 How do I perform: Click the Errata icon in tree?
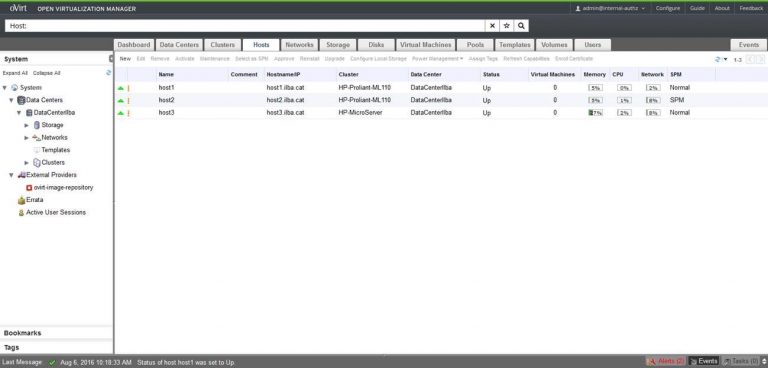pos(21,200)
